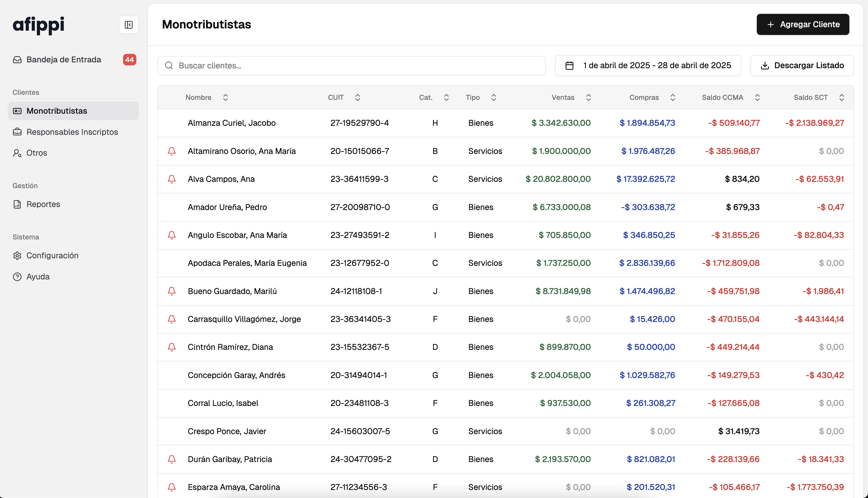Viewport: 868px width, 498px height.
Task: Toggle sort order on CUIT column
Action: 358,98
